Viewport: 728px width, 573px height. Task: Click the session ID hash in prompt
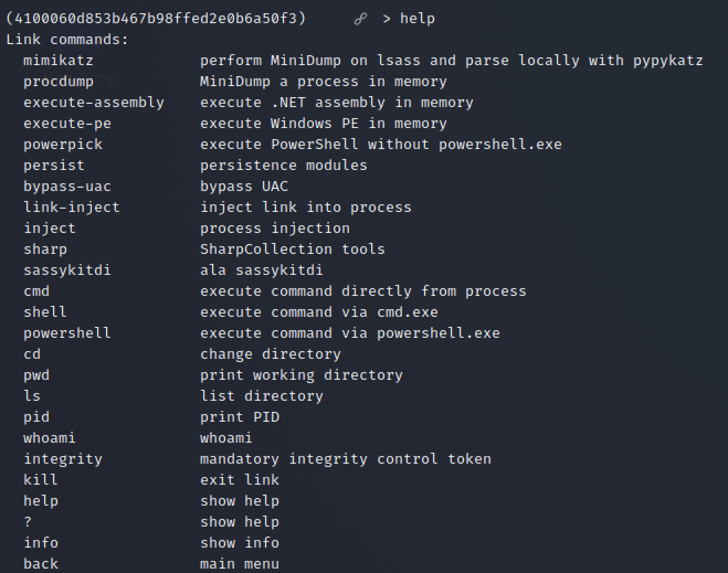click(x=155, y=19)
